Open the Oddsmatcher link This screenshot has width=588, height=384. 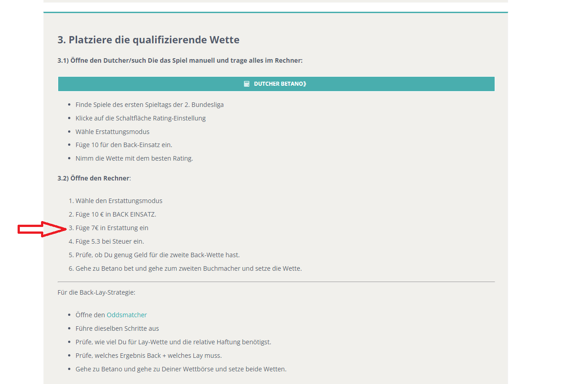(x=127, y=315)
